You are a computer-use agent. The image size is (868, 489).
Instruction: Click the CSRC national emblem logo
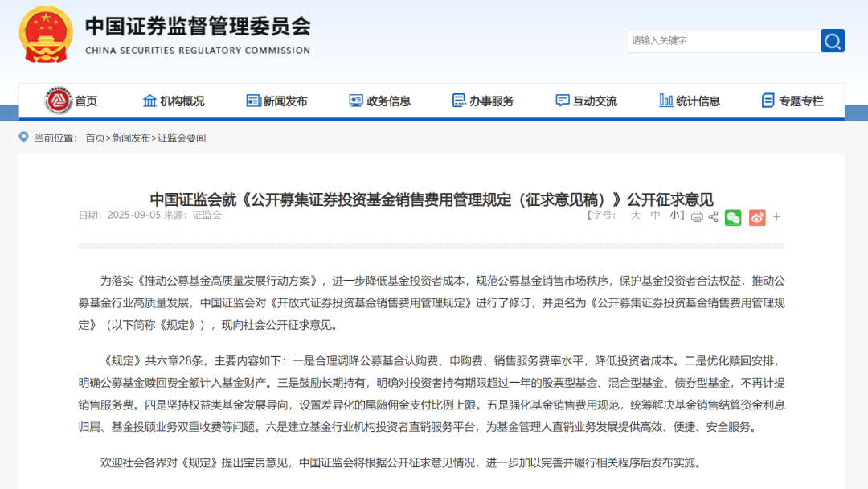point(46,35)
